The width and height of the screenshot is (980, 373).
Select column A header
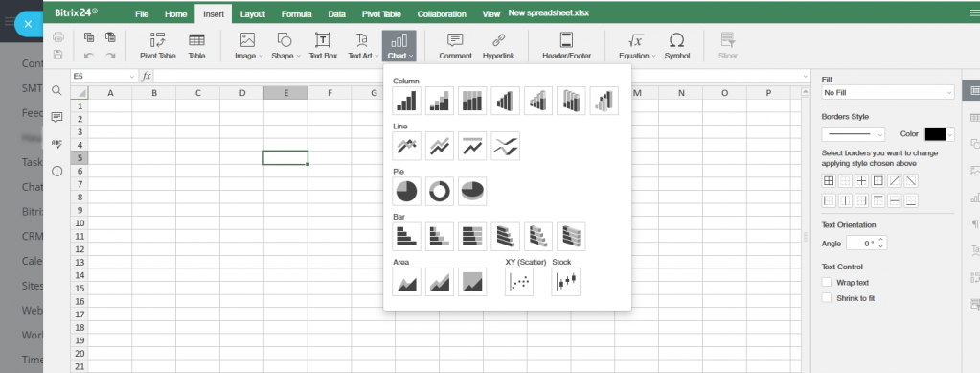(x=110, y=93)
